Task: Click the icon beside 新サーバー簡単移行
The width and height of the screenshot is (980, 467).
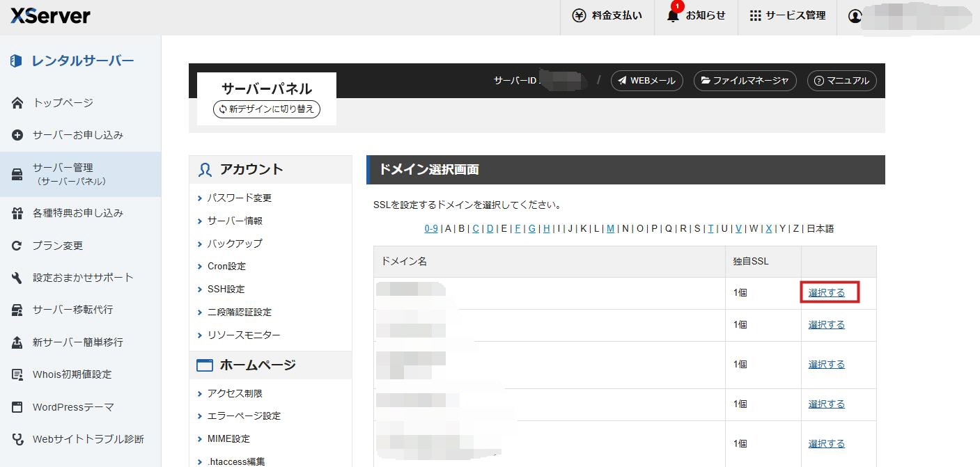Action: tap(17, 342)
